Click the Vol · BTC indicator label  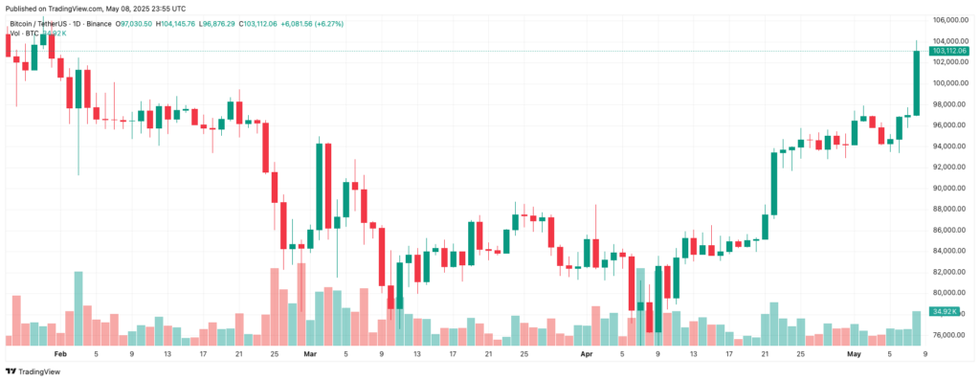[x=22, y=32]
